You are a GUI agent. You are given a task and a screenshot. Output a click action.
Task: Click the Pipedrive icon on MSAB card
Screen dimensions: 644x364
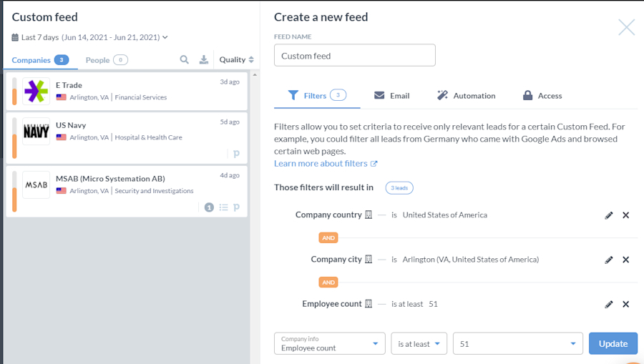236,207
